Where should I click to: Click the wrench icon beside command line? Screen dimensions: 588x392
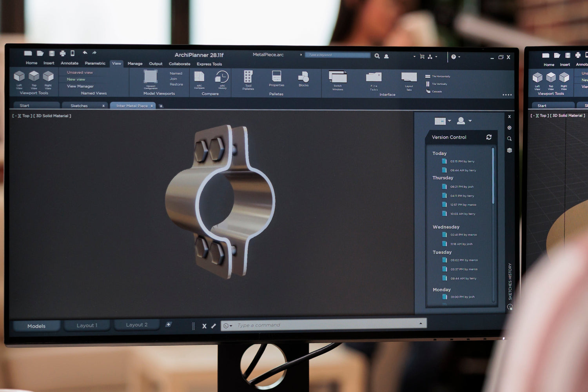pyautogui.click(x=214, y=326)
